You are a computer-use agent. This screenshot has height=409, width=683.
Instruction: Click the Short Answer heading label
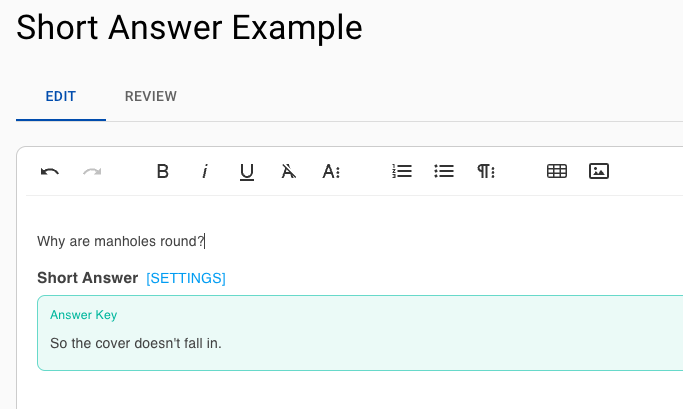(x=88, y=278)
